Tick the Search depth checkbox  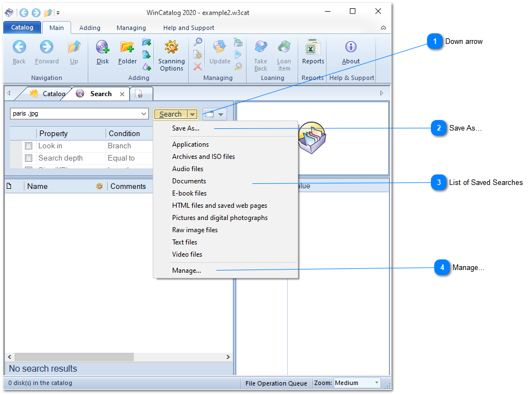coord(28,158)
